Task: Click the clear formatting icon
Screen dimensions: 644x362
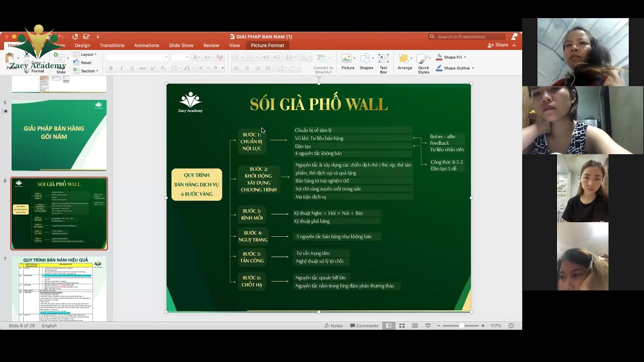Action: coord(219,57)
